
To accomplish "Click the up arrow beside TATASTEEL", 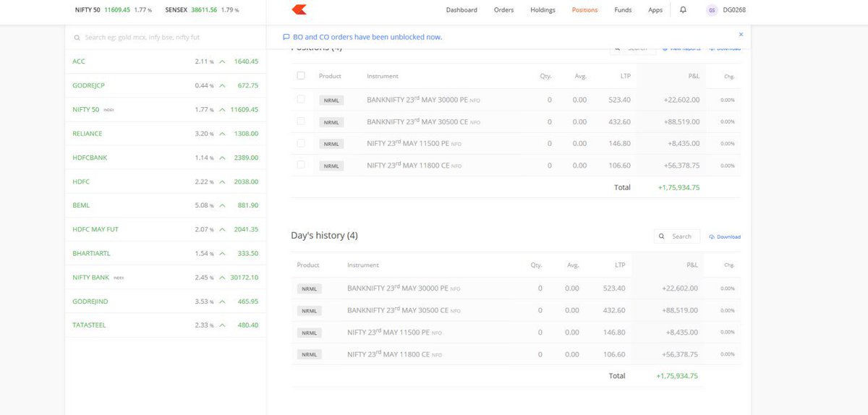I will (x=223, y=325).
